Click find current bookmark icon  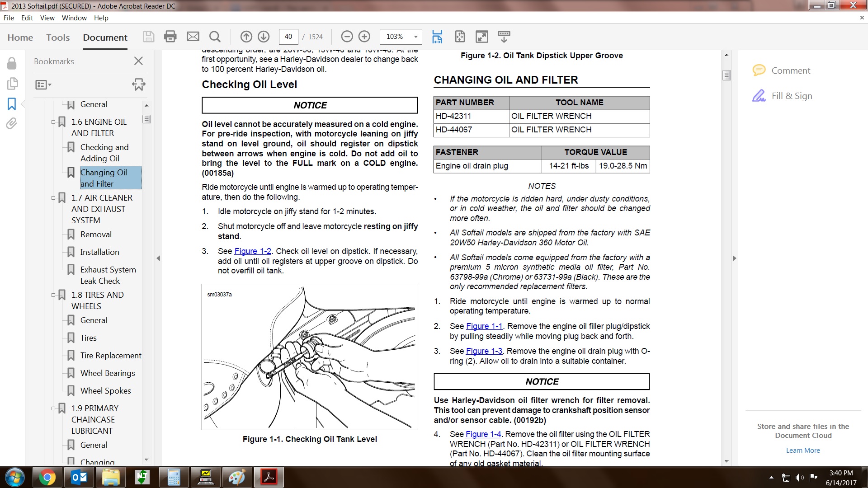click(138, 84)
